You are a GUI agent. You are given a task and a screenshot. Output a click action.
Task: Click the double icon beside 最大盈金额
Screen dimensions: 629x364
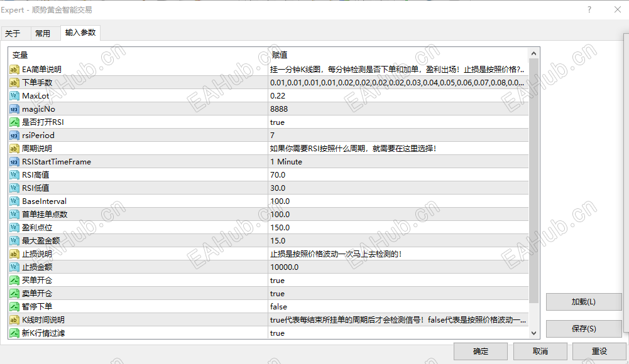[14, 240]
